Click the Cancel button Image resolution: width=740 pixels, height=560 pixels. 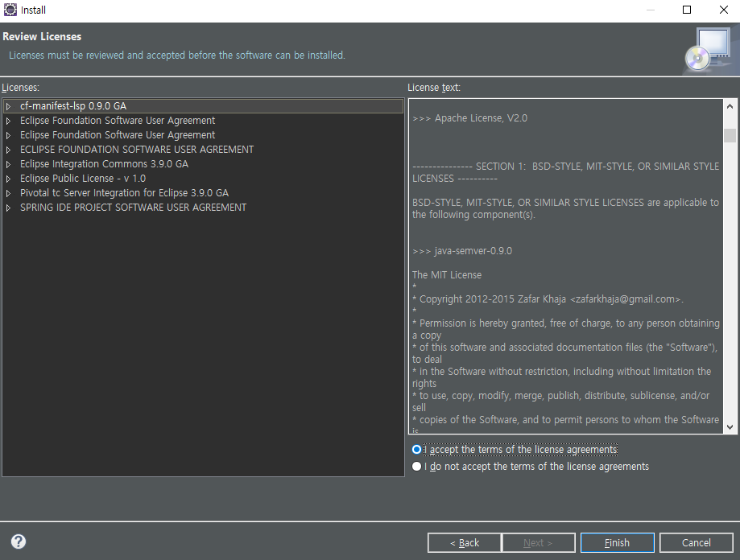[696, 542]
